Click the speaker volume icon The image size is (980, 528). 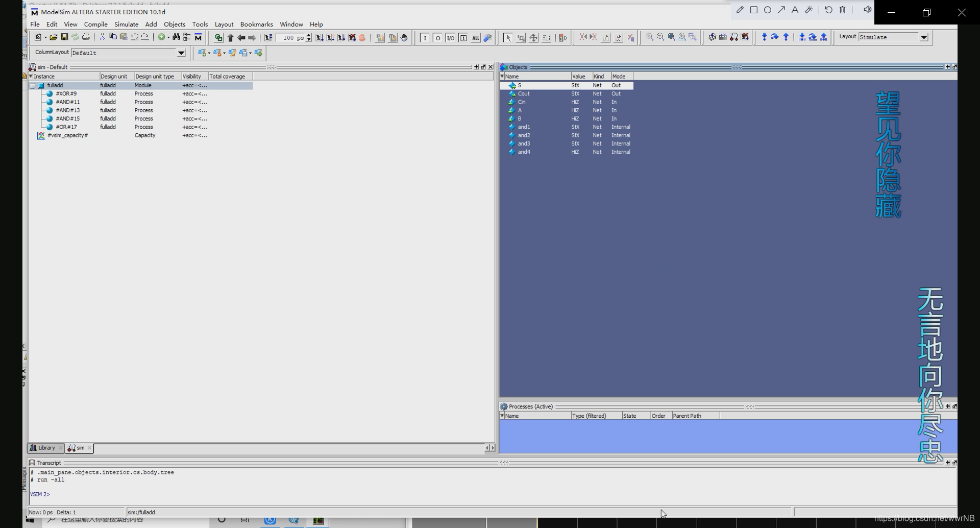[867, 10]
